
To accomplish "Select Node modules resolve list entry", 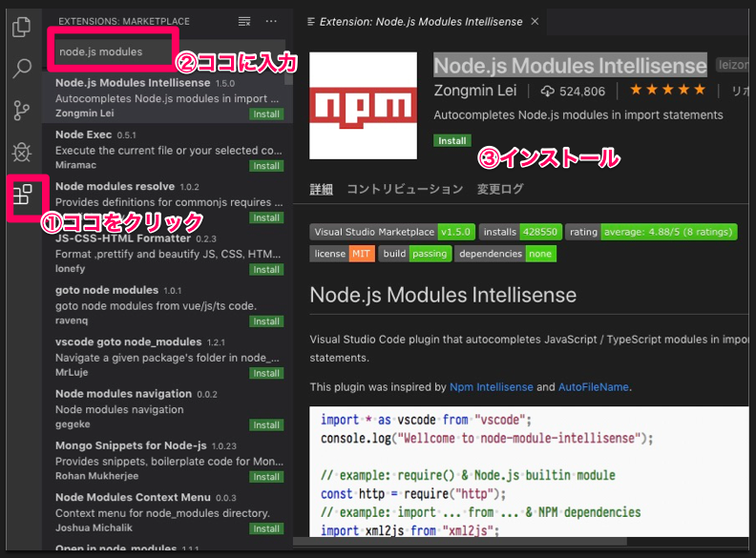I will pos(167,201).
